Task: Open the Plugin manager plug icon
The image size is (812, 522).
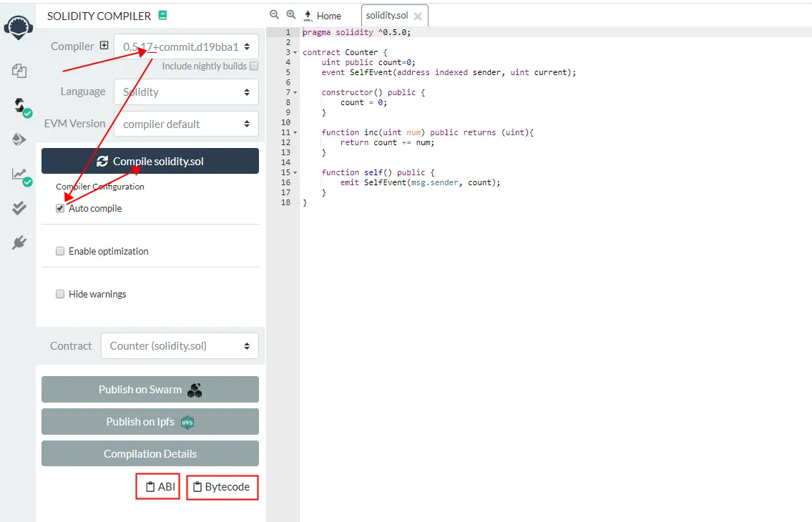Action: click(x=19, y=242)
